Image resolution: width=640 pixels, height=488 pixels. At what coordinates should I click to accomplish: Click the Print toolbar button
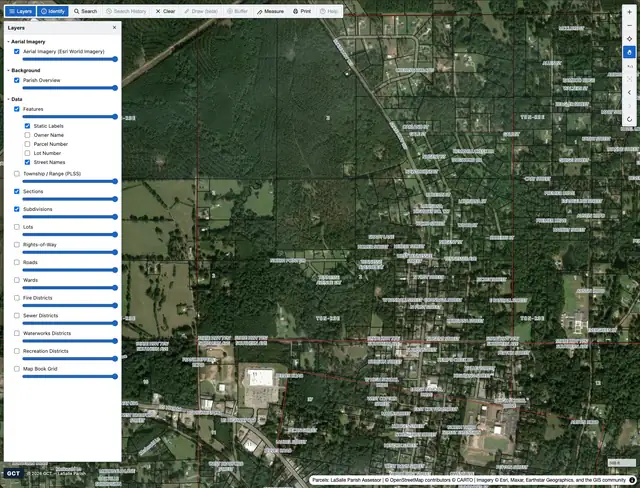302,11
